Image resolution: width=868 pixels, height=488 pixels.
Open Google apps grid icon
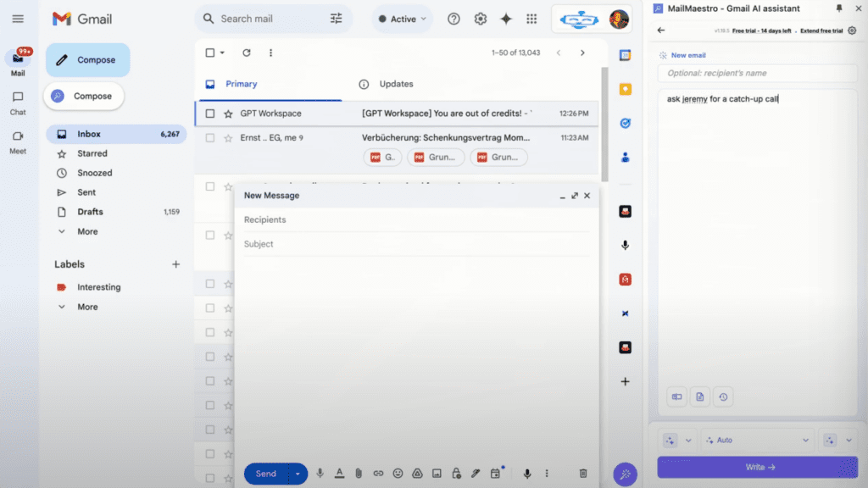click(x=531, y=19)
